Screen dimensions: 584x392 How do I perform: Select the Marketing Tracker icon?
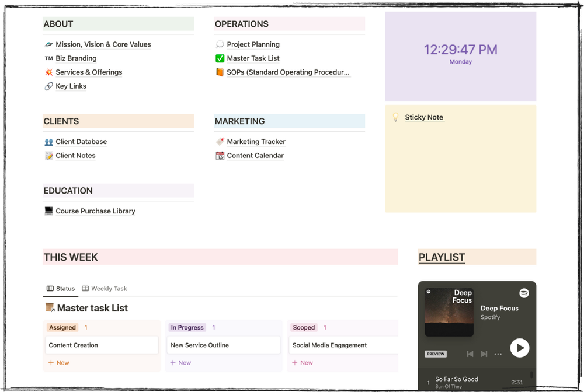tap(220, 141)
